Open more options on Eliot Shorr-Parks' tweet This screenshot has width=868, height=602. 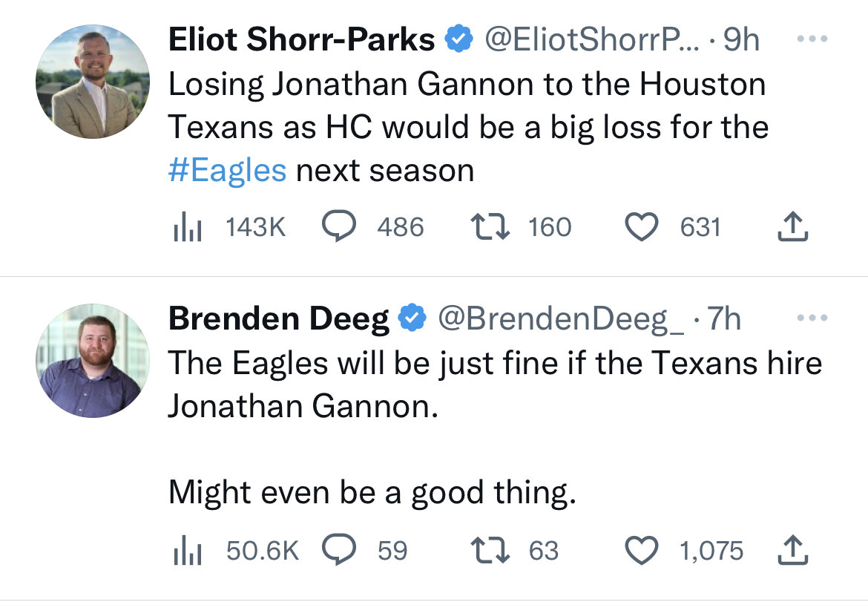tap(812, 39)
